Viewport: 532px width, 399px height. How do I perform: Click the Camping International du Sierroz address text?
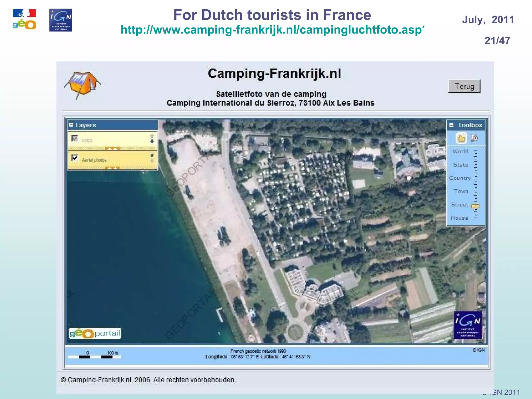pos(270,103)
